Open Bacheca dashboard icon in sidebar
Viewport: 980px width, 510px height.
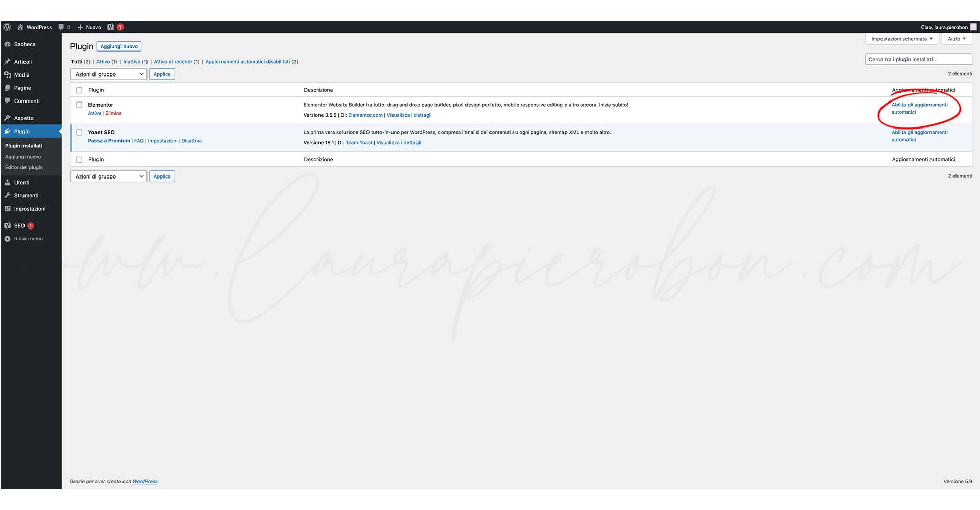click(x=8, y=44)
